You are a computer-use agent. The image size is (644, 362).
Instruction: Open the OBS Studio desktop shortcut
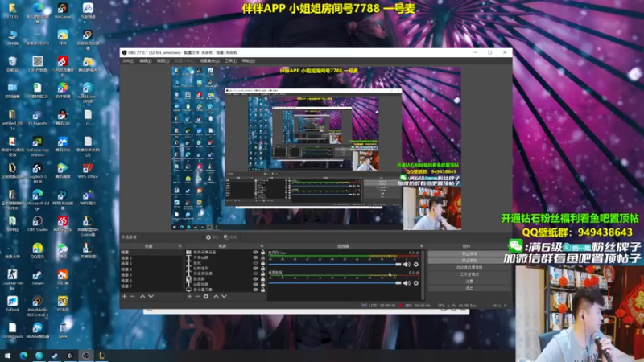[x=37, y=224]
